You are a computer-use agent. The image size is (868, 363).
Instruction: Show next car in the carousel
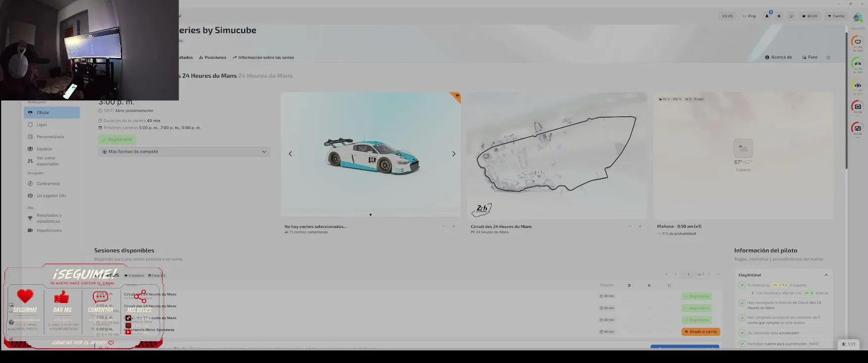[454, 154]
